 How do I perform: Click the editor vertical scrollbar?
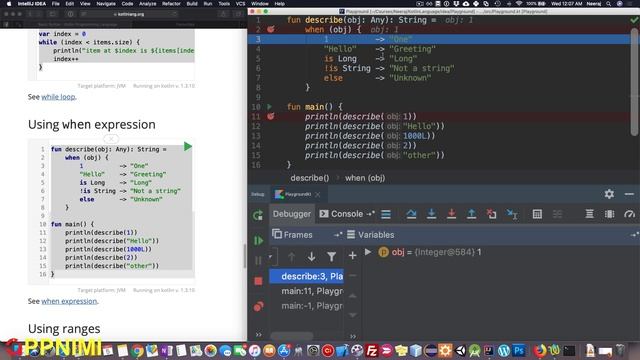(x=634, y=82)
